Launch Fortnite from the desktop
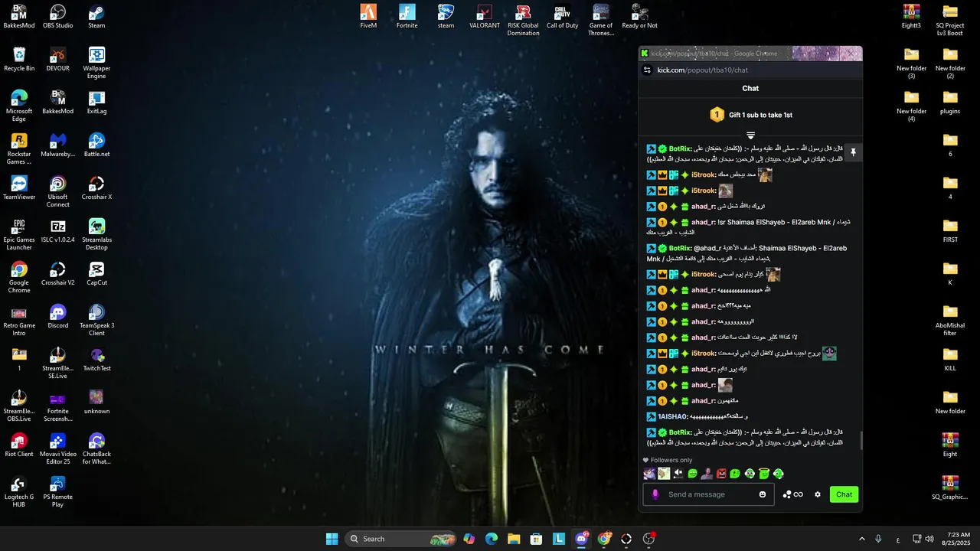The width and height of the screenshot is (980, 551). click(407, 17)
